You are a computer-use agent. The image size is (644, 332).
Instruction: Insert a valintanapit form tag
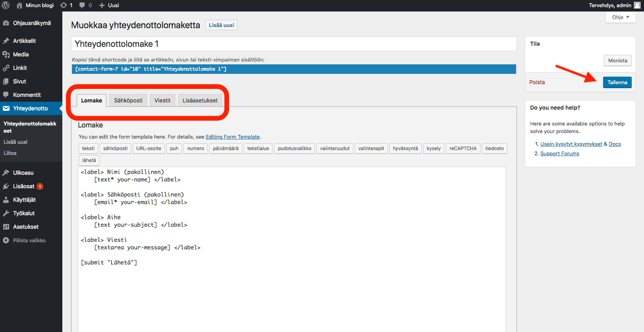371,149
